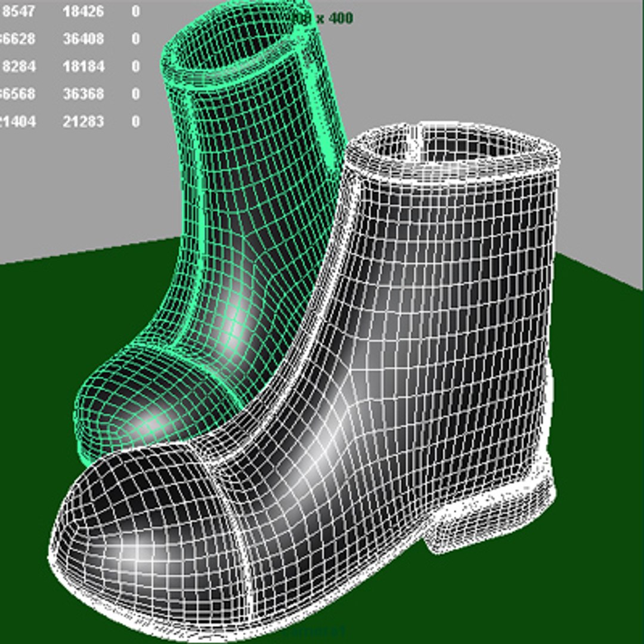The height and width of the screenshot is (644, 644).
Task: Click the 0 beside value 36408
Action: coord(136,39)
